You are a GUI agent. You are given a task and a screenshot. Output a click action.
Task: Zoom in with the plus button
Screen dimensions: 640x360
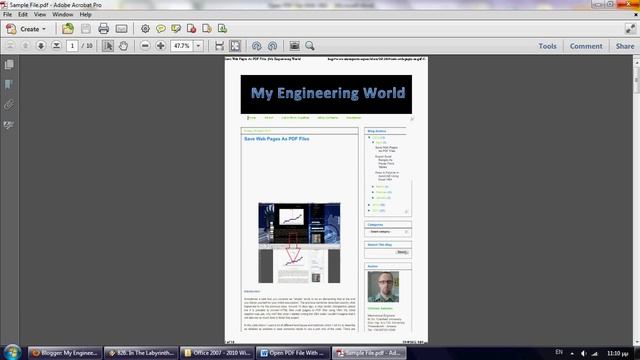160,46
